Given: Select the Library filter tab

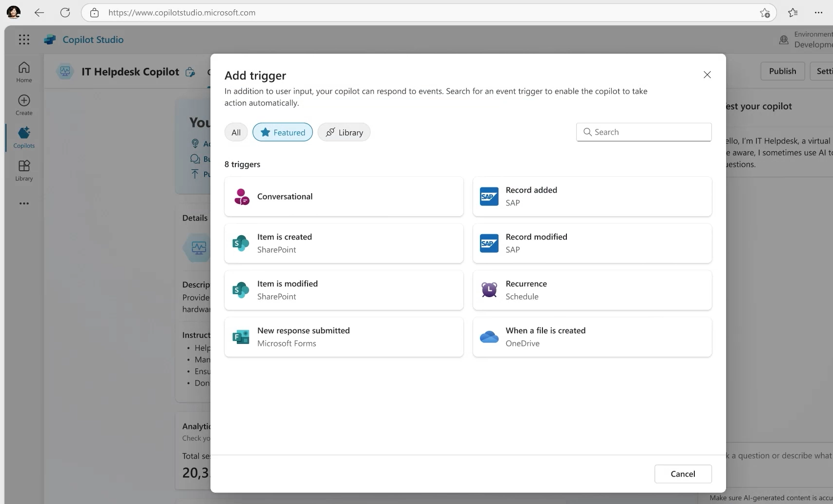Looking at the screenshot, I should point(344,132).
